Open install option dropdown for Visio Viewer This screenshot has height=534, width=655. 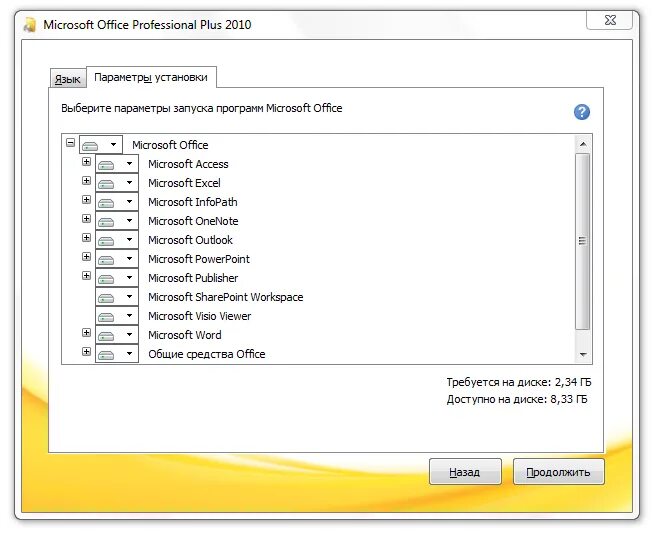click(117, 316)
